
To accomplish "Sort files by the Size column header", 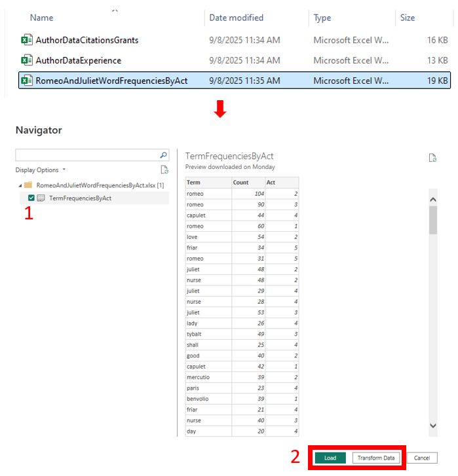I will coord(408,18).
